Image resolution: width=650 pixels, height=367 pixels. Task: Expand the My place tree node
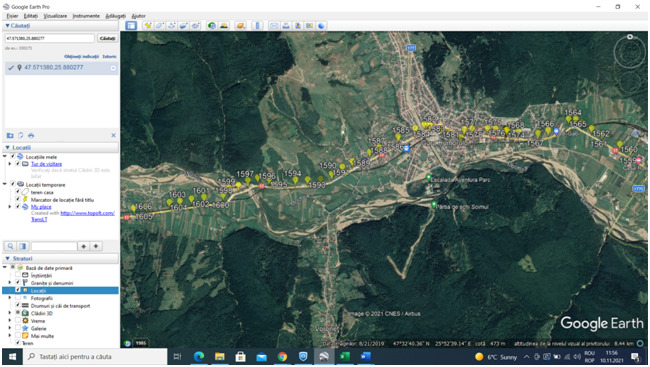tap(10, 207)
